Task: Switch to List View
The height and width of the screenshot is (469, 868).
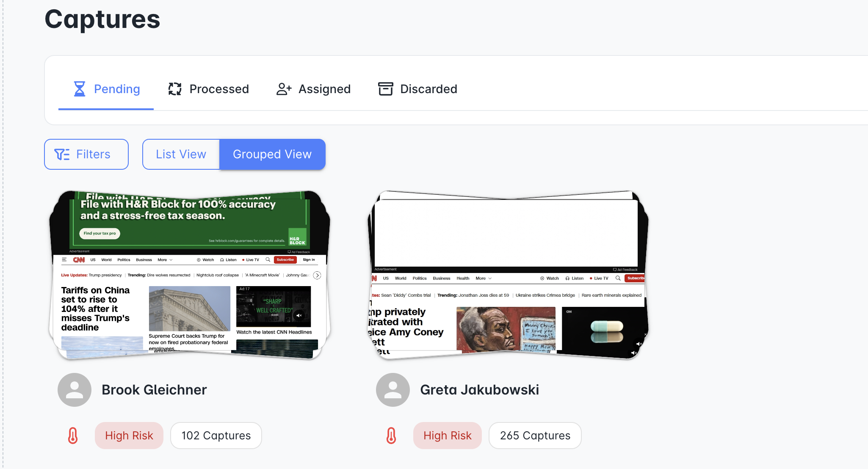Action: click(181, 154)
